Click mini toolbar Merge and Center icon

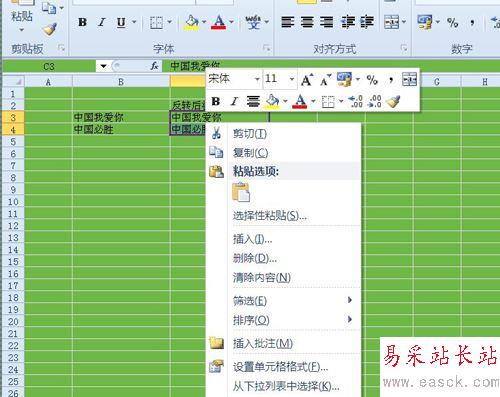(x=410, y=79)
